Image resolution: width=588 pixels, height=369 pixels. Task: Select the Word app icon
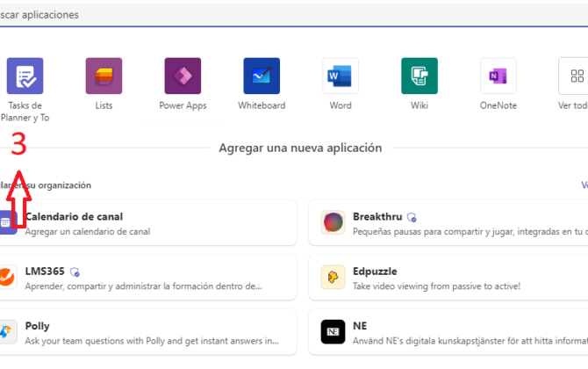pyautogui.click(x=341, y=76)
